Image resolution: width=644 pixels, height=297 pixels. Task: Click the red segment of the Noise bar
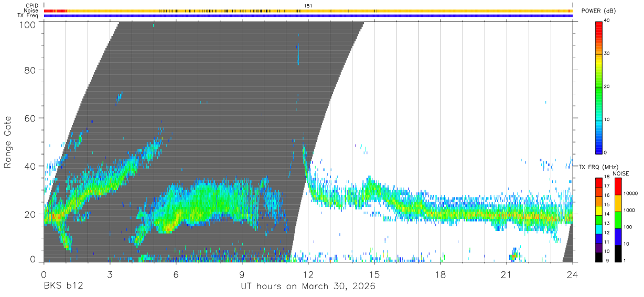[x=55, y=10]
